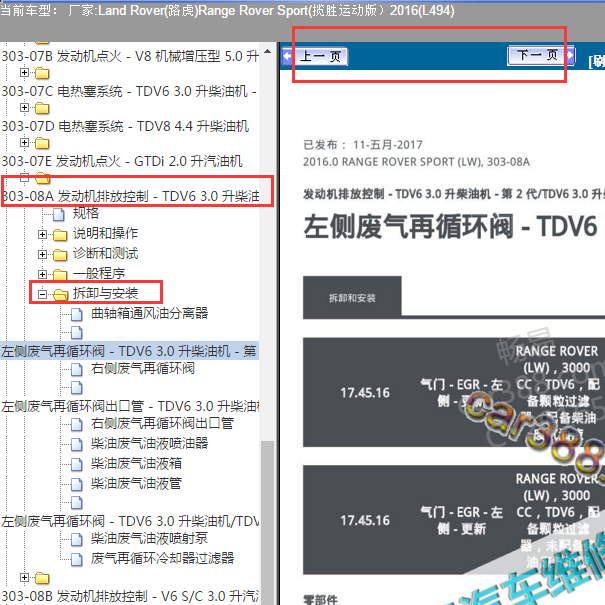Select 303-07C 电热塞系统 TDV6 section
The image size is (605, 605).
point(129,91)
